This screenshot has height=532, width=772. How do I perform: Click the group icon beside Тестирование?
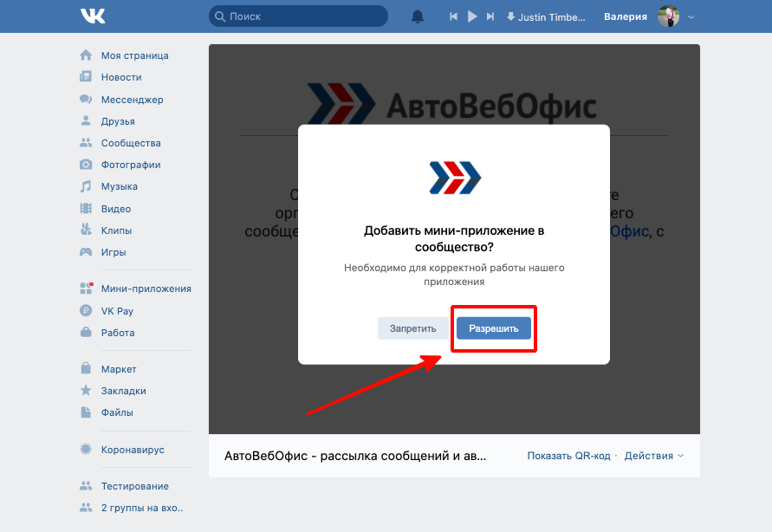tap(86, 486)
